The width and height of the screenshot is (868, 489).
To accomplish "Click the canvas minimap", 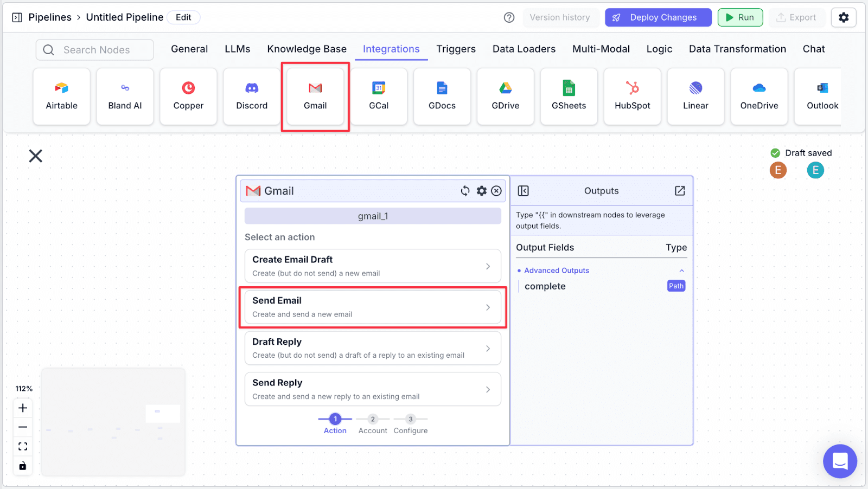I will 113,422.
